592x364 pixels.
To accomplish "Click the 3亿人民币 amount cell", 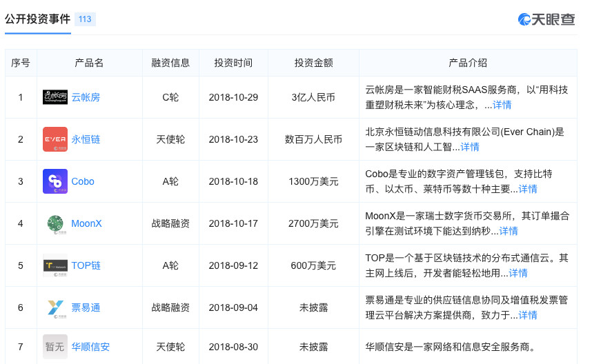I will pos(313,97).
